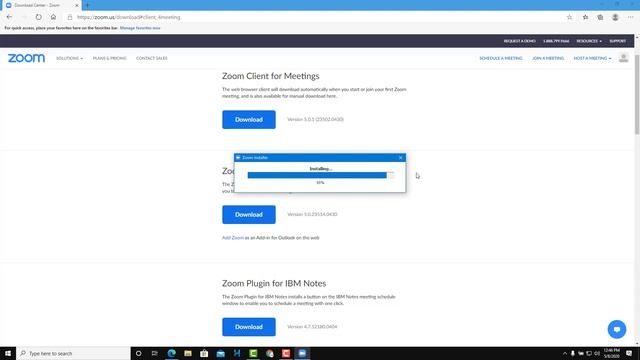640x360 pixels.
Task: Add page to favorites with star icon
Action: tap(569, 17)
